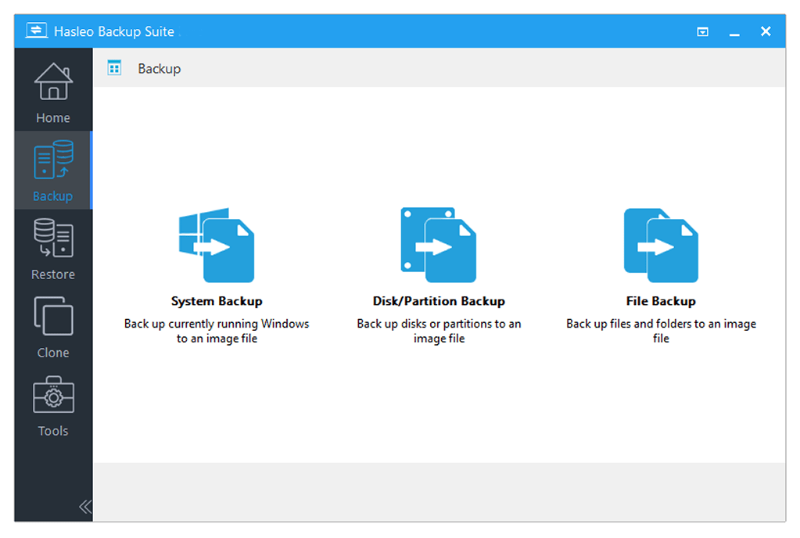Screen dimensions: 800x538
Task: Open the title bar dropdown menu icon
Action: (703, 32)
